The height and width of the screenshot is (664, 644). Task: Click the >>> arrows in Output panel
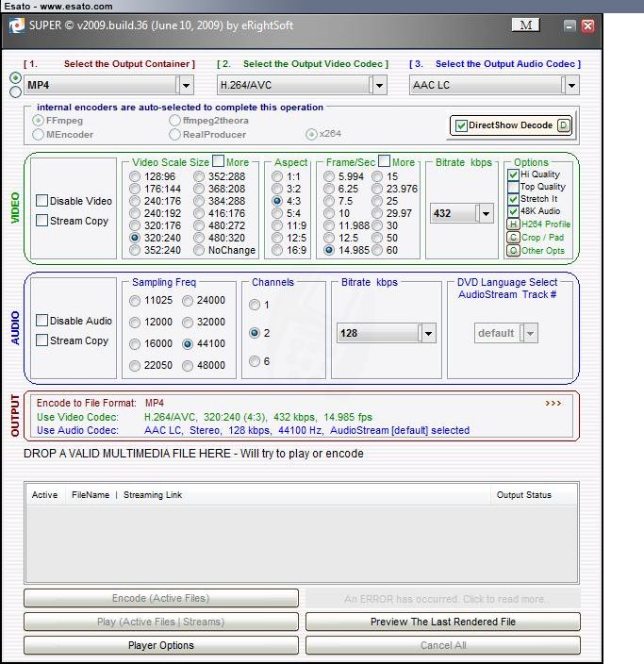tap(553, 403)
